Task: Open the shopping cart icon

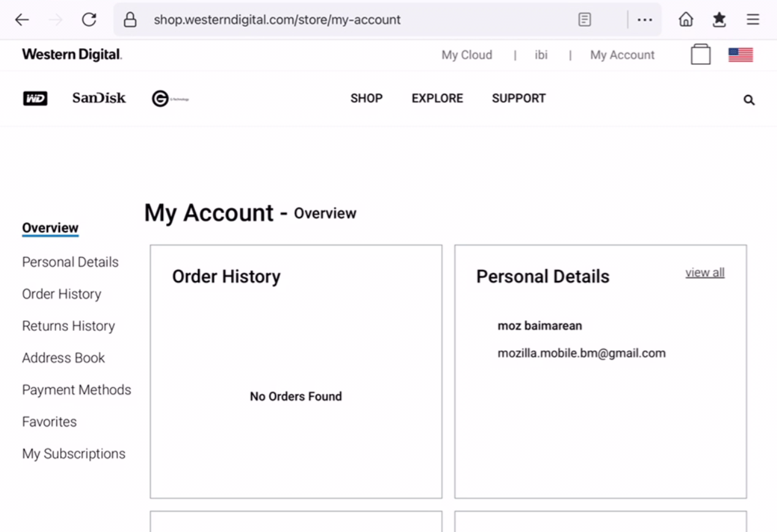Action: [x=701, y=54]
